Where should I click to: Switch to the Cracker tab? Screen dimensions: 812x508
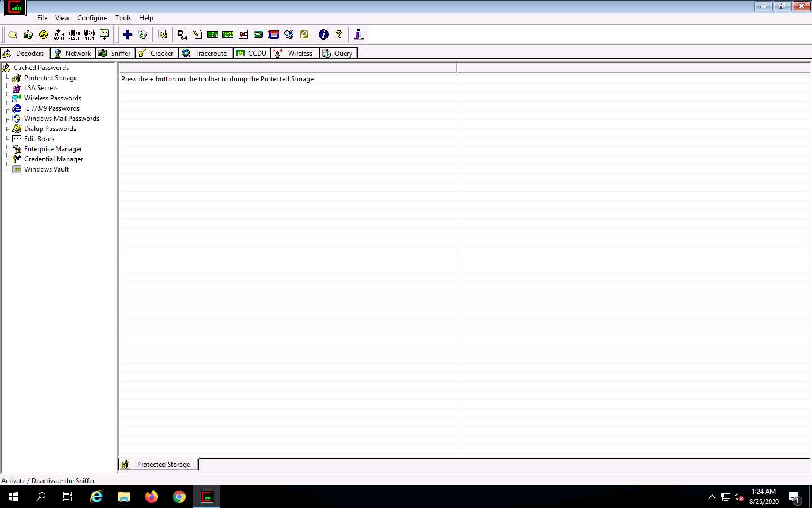click(157, 53)
